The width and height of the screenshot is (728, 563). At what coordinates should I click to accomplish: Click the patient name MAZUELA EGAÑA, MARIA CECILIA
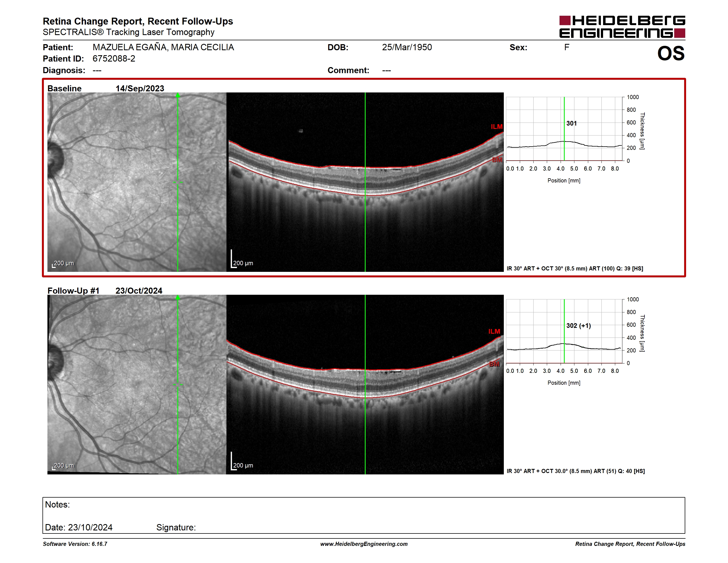tap(163, 47)
